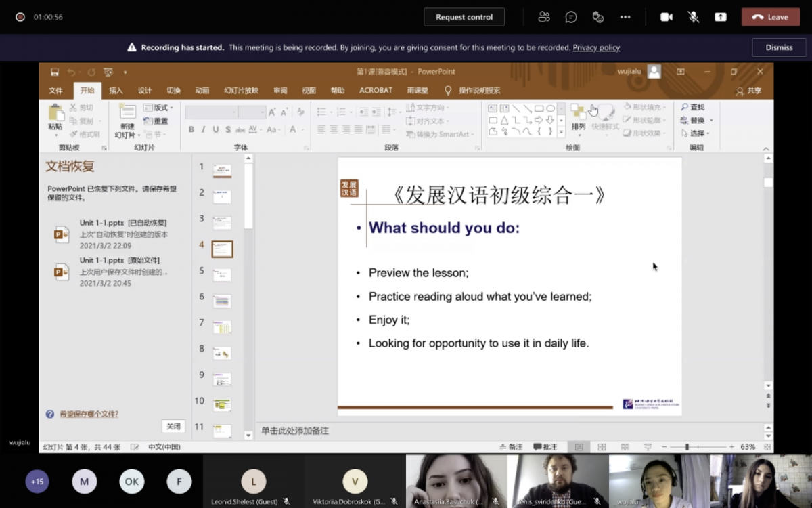
Task: Open the 文件 File menu
Action: click(x=55, y=91)
